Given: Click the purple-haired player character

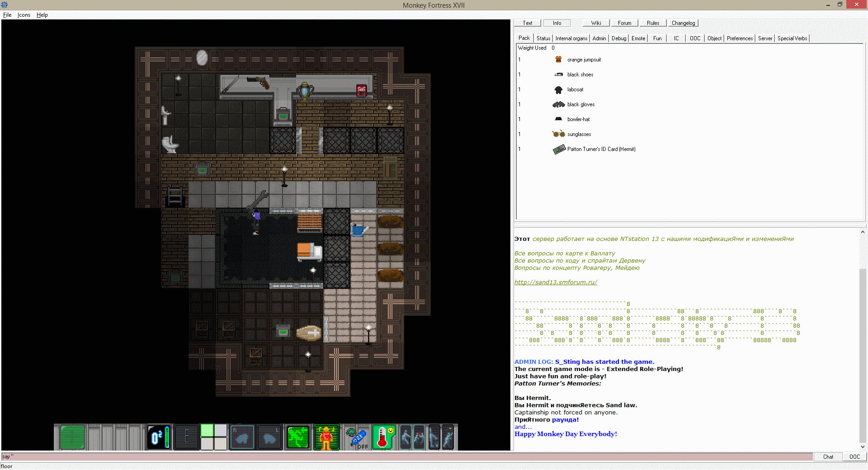Looking at the screenshot, I should (x=256, y=222).
